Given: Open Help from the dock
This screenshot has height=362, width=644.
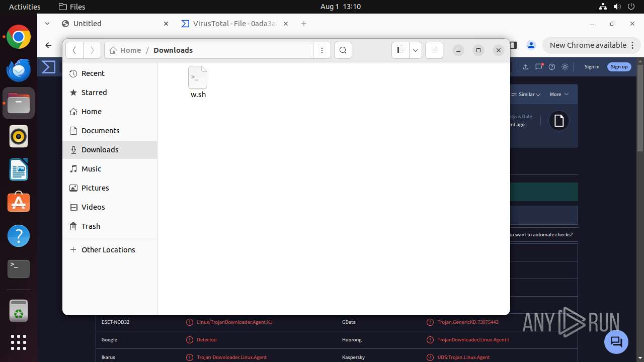Looking at the screenshot, I should tap(19, 236).
